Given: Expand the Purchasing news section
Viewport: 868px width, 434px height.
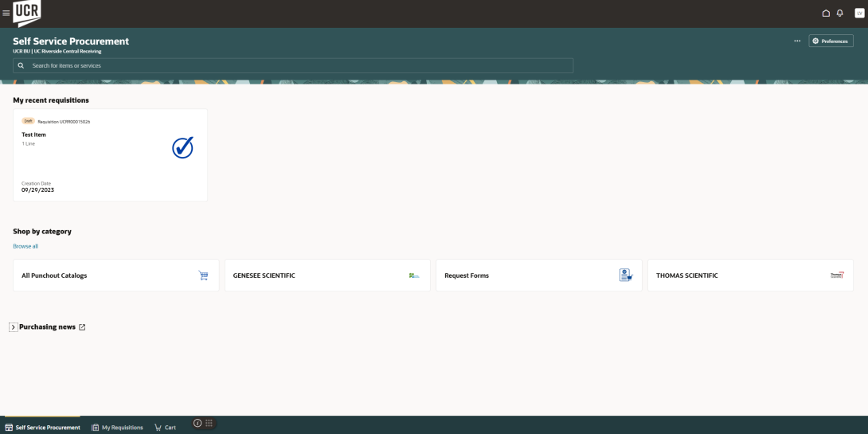Looking at the screenshot, I should coord(14,327).
